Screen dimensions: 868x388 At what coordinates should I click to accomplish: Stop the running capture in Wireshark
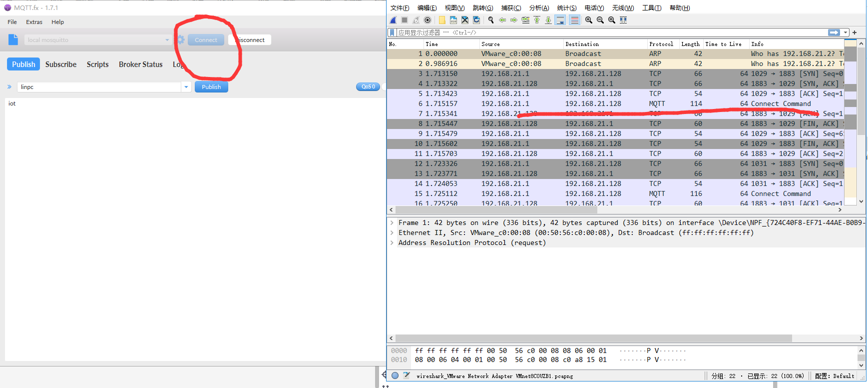point(405,20)
